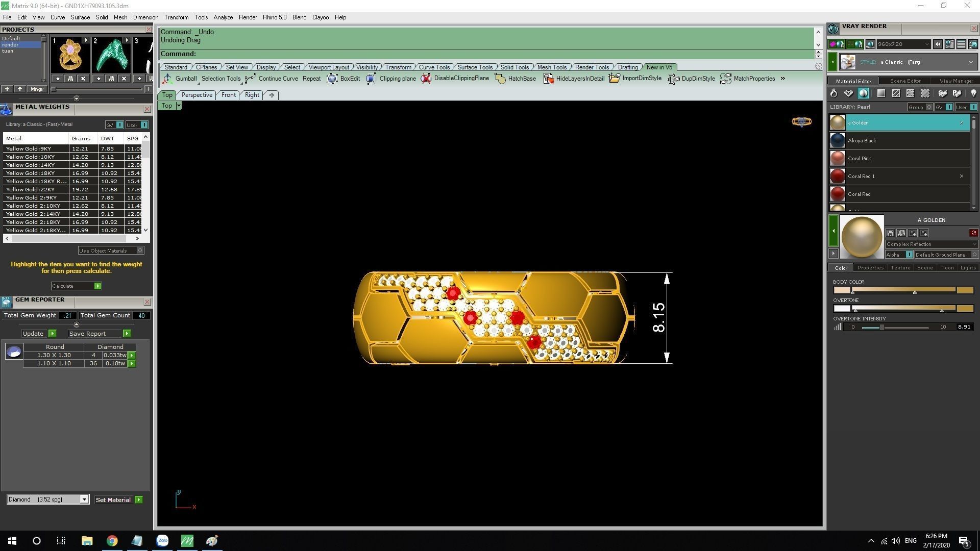Switch to the Scene Editor tab
Image resolution: width=980 pixels, height=551 pixels.
point(905,81)
